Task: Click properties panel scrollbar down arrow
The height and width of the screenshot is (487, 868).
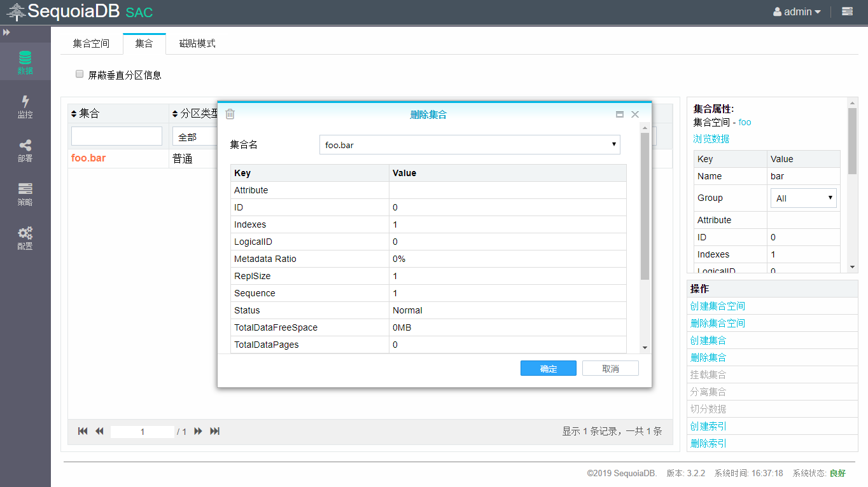Action: coord(853,267)
